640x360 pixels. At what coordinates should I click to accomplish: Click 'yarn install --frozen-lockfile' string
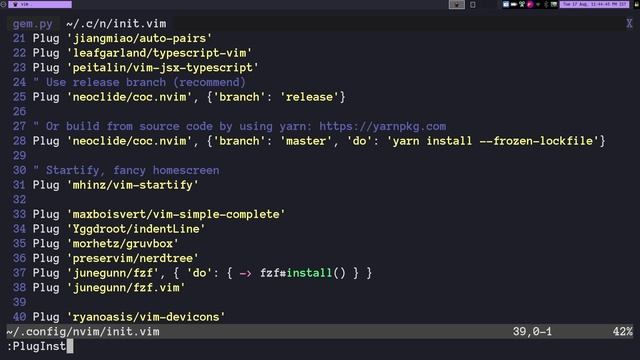493,141
